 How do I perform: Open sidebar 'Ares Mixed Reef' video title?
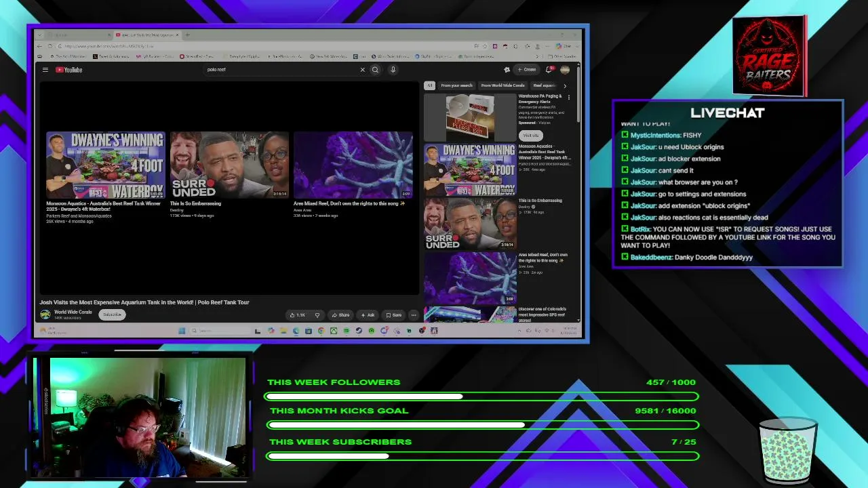coord(543,258)
